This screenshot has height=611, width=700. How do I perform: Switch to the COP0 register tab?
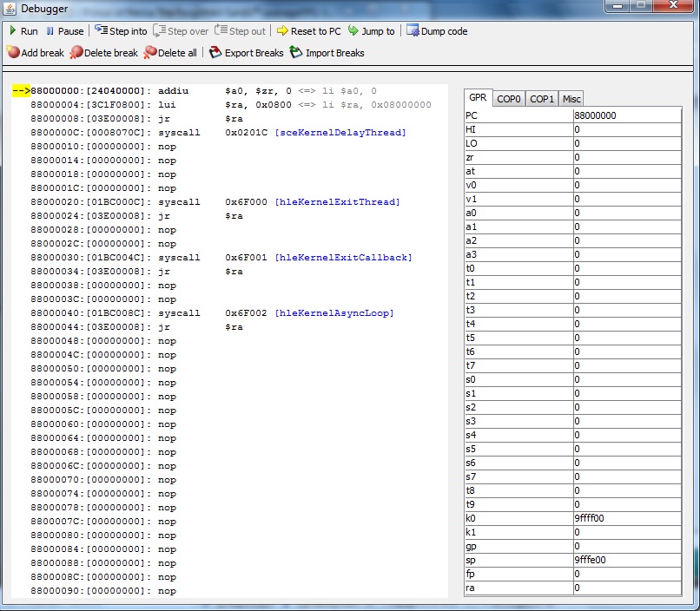coord(508,99)
